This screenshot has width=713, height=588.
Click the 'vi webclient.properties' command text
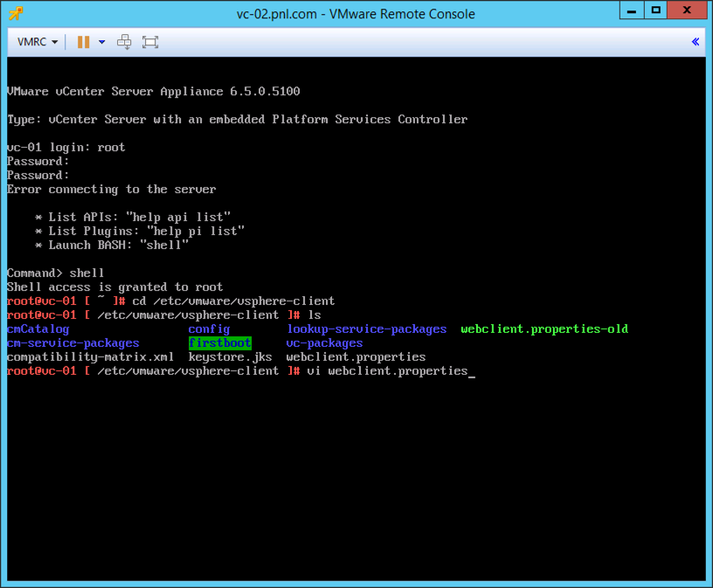(387, 371)
